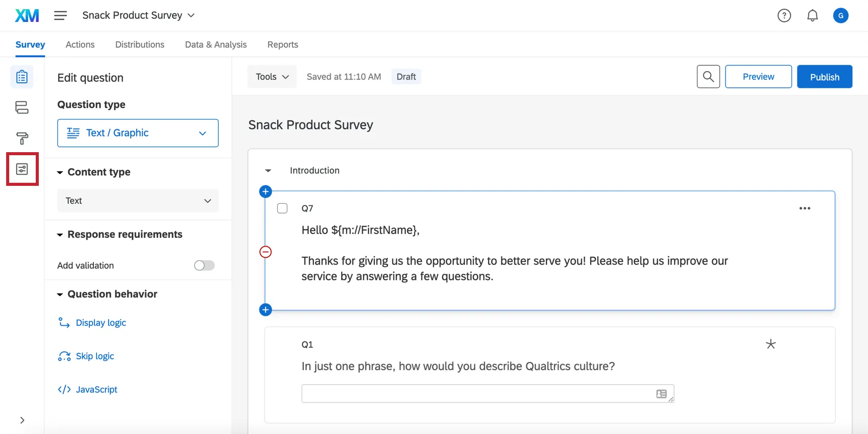The height and width of the screenshot is (434, 868).
Task: Open the survey builder clipboard icon
Action: (x=22, y=77)
